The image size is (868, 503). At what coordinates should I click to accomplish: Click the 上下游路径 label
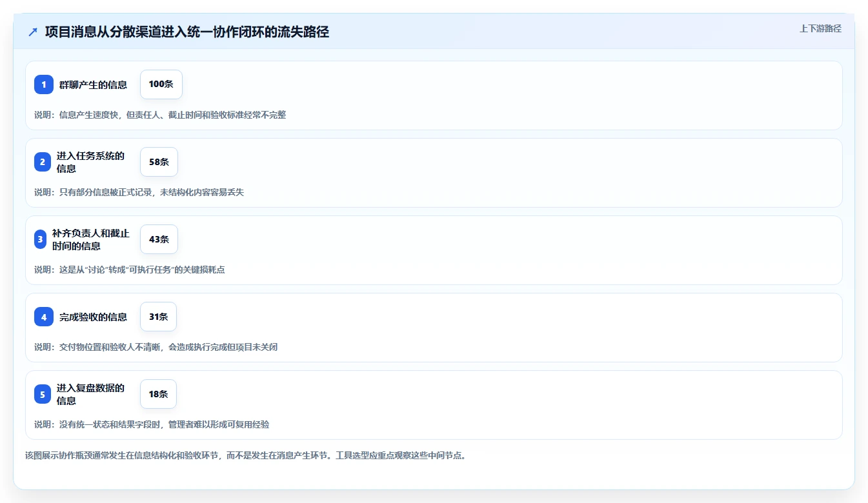tap(820, 28)
